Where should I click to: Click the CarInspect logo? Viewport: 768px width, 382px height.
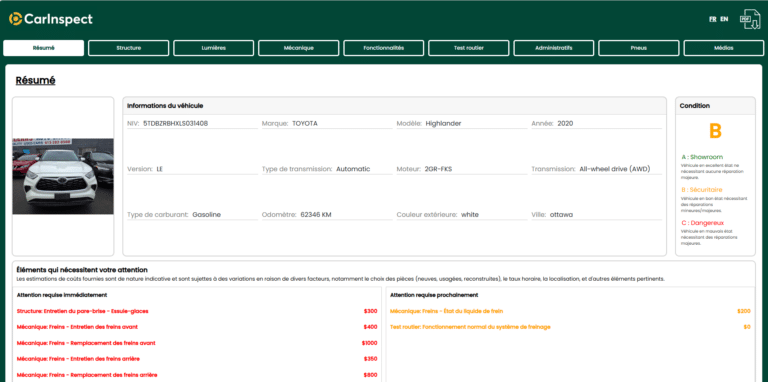point(50,19)
